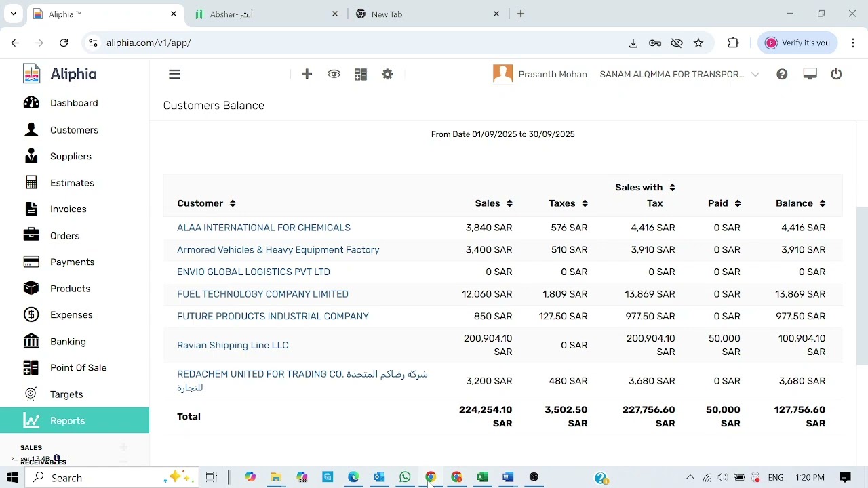Click Total balance 127,756.60 SAR cell

pyautogui.click(x=800, y=416)
